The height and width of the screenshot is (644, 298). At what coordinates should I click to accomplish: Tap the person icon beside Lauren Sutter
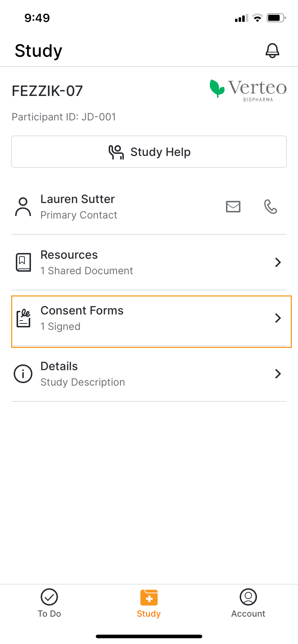tap(23, 207)
